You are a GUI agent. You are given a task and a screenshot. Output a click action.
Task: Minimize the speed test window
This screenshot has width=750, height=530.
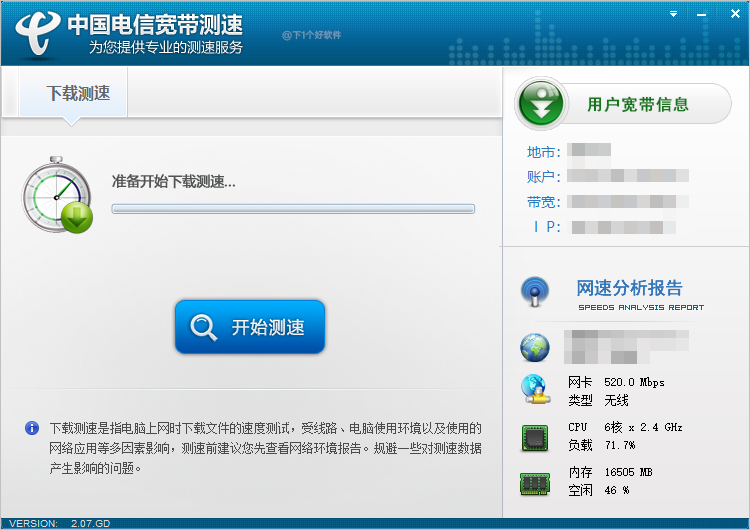coord(701,15)
